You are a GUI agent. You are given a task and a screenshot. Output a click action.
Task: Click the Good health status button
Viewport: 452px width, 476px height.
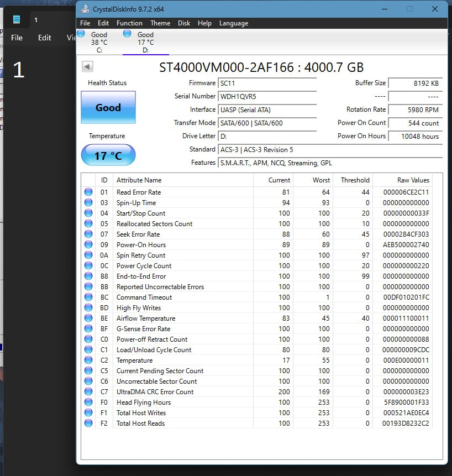(108, 108)
